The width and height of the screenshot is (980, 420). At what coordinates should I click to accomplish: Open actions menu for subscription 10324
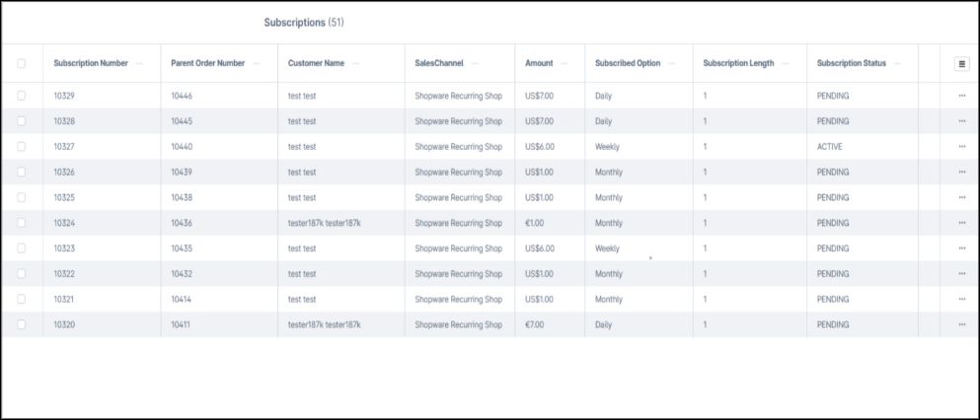[x=961, y=223]
